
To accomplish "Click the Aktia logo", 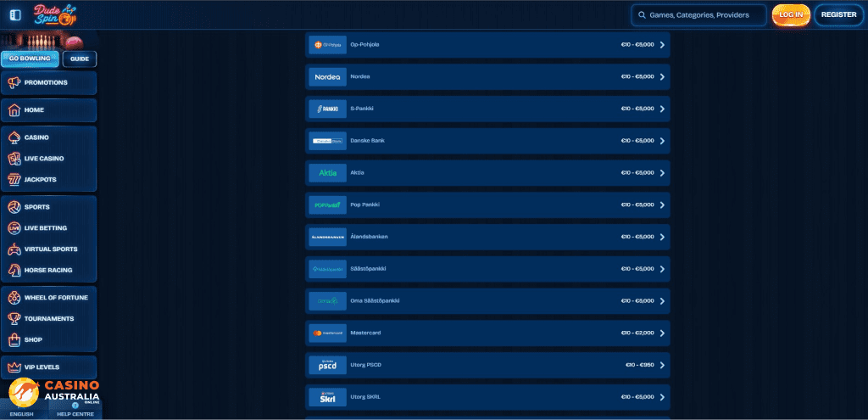I will (x=328, y=173).
